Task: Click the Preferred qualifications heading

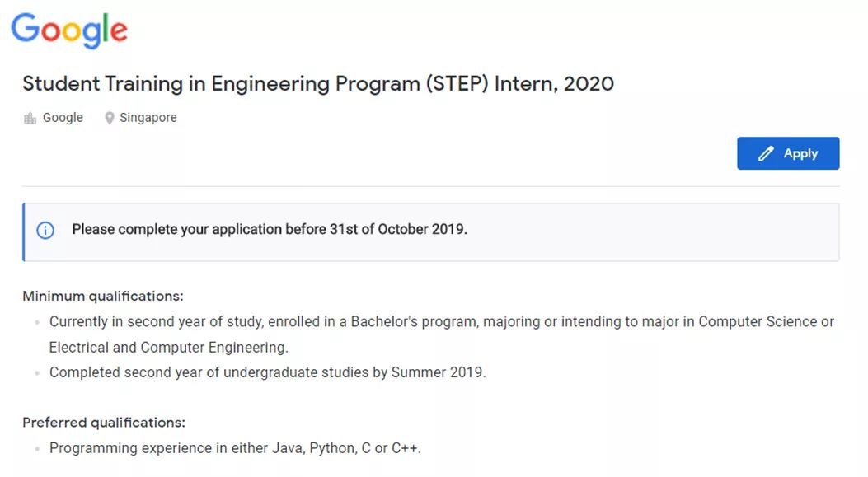Action: tap(104, 423)
